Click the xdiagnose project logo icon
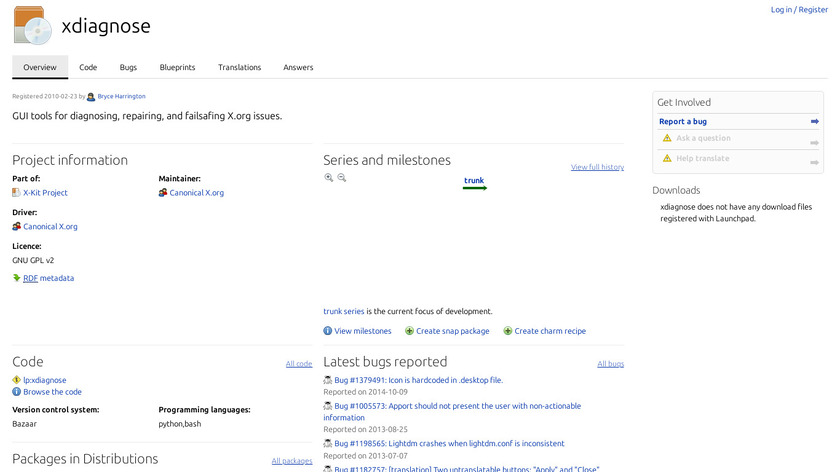The height and width of the screenshot is (472, 840). click(33, 25)
